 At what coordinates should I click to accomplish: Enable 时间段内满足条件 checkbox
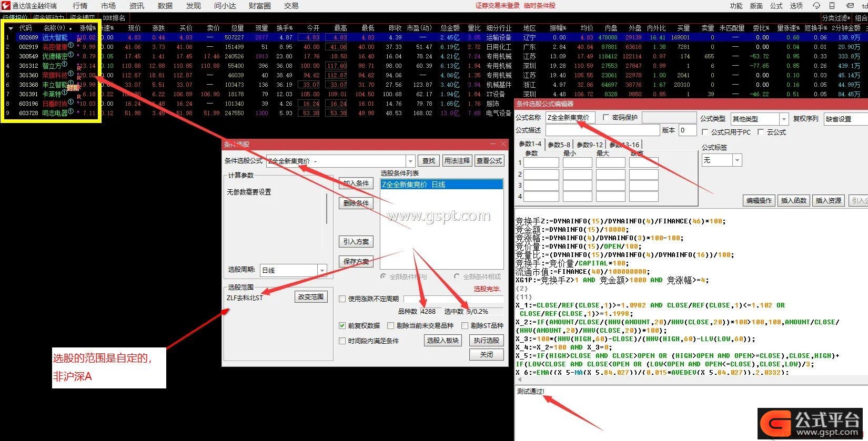(x=342, y=341)
